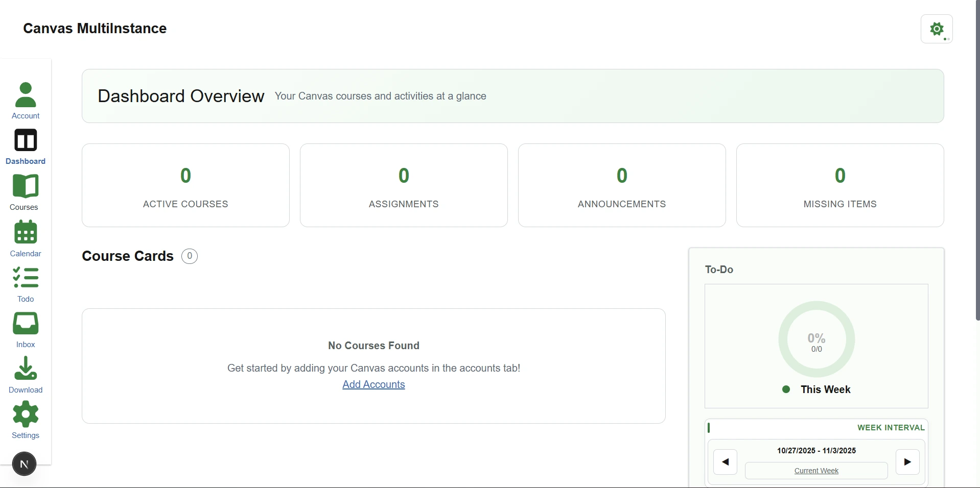Click the Missing Items stat card
Viewport: 980px width, 488px height.
point(840,185)
